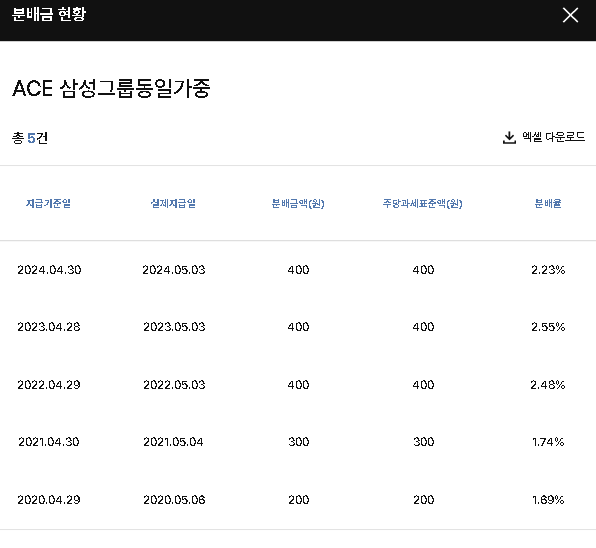Image resolution: width=596 pixels, height=548 pixels.
Task: Click the 총 5건 count label
Action: [x=30, y=138]
